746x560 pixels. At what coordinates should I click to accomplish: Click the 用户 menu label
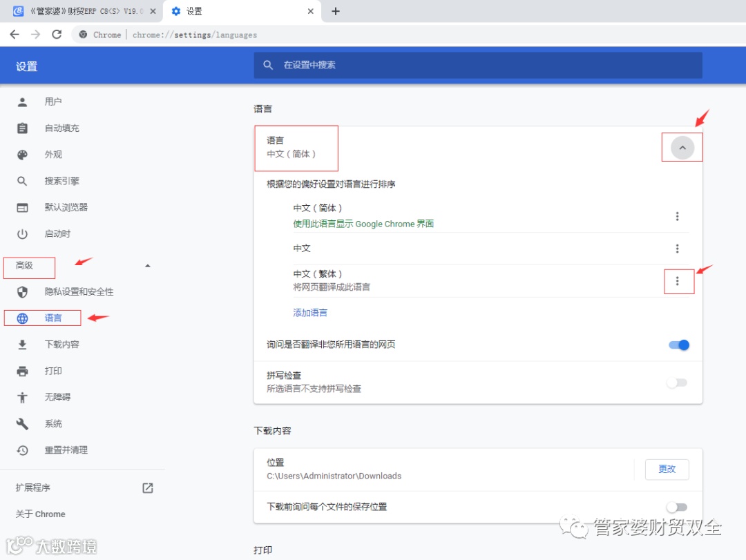(53, 102)
